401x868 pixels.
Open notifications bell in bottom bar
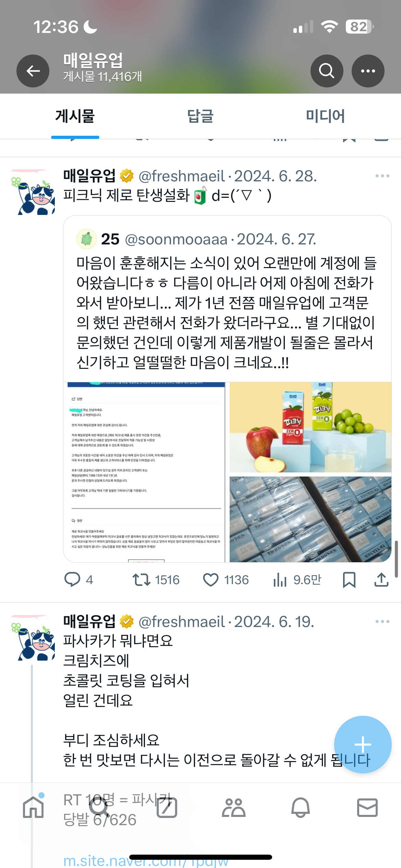pyautogui.click(x=301, y=808)
